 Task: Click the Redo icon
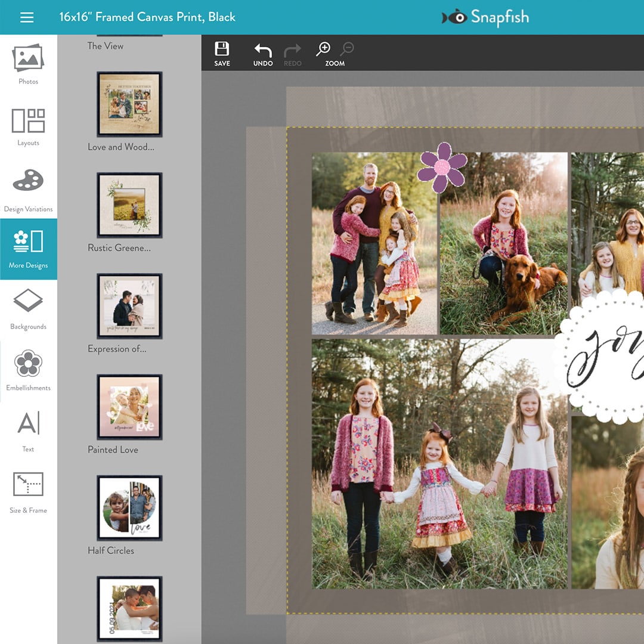tap(292, 52)
